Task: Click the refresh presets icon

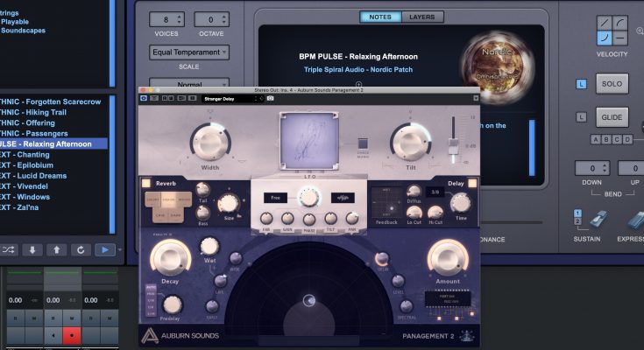Action: [80, 249]
